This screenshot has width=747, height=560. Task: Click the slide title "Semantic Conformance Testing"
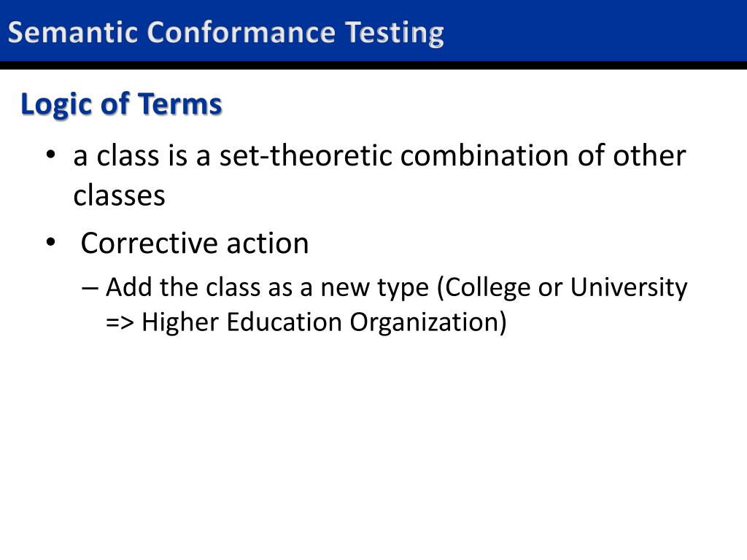click(x=226, y=33)
